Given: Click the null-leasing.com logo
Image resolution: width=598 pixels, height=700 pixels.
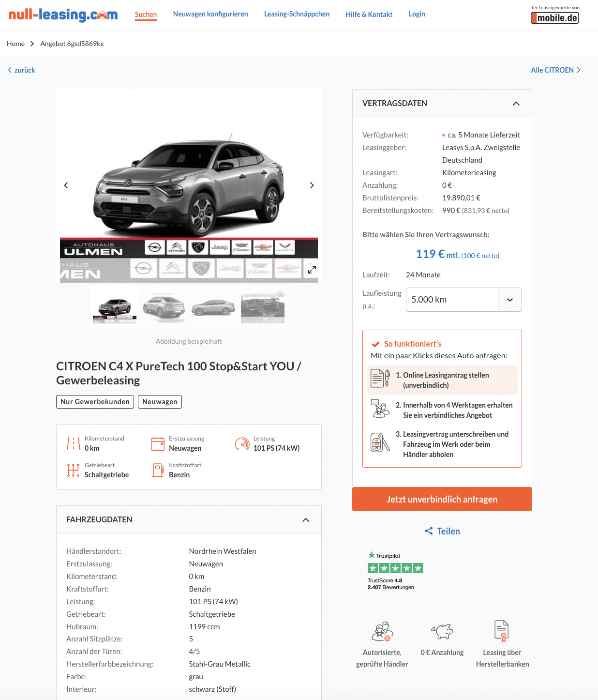Looking at the screenshot, I should (x=63, y=15).
